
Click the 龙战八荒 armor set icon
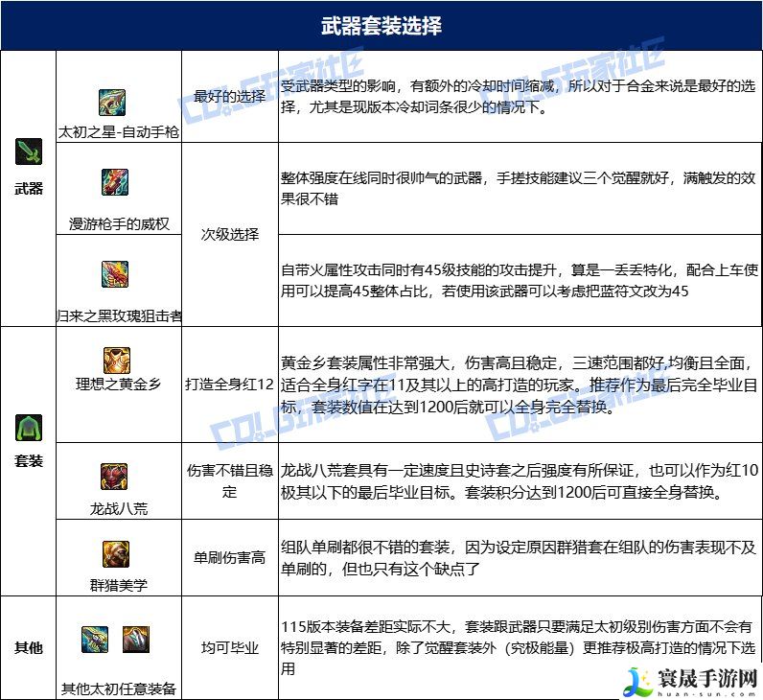click(x=114, y=477)
